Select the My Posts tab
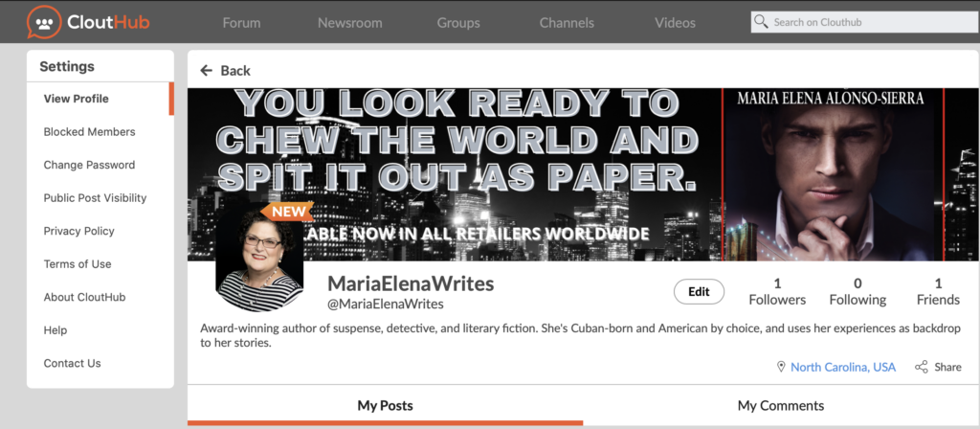 385,405
